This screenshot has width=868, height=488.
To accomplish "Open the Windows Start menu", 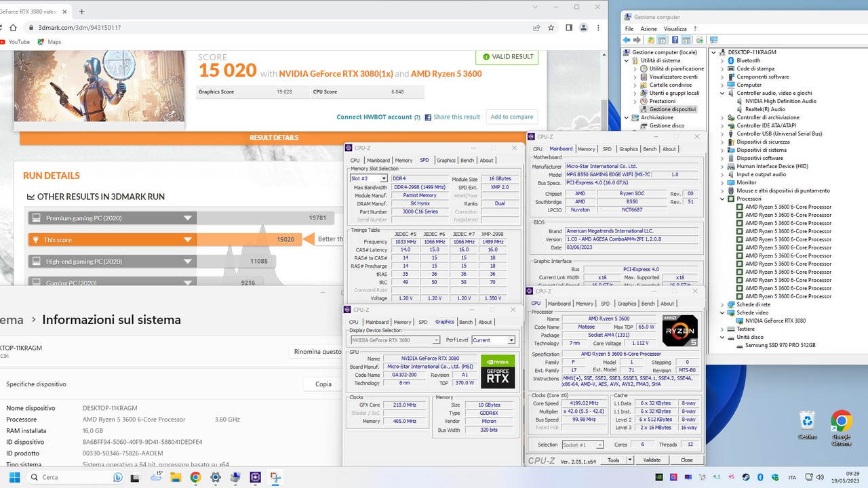I will pos(14,477).
